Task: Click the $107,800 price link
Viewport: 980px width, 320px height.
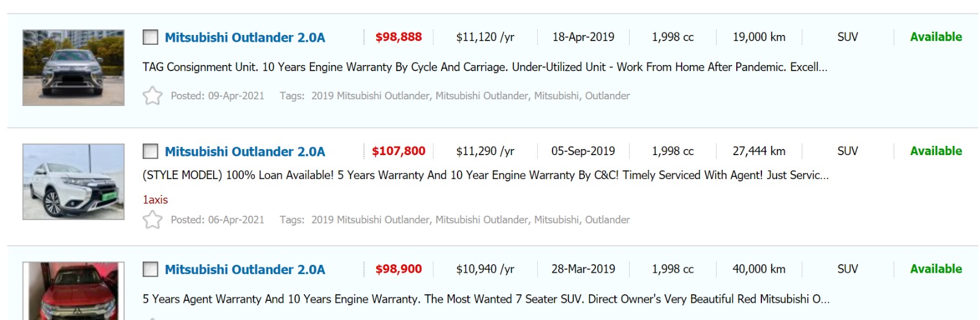Action: [x=399, y=151]
